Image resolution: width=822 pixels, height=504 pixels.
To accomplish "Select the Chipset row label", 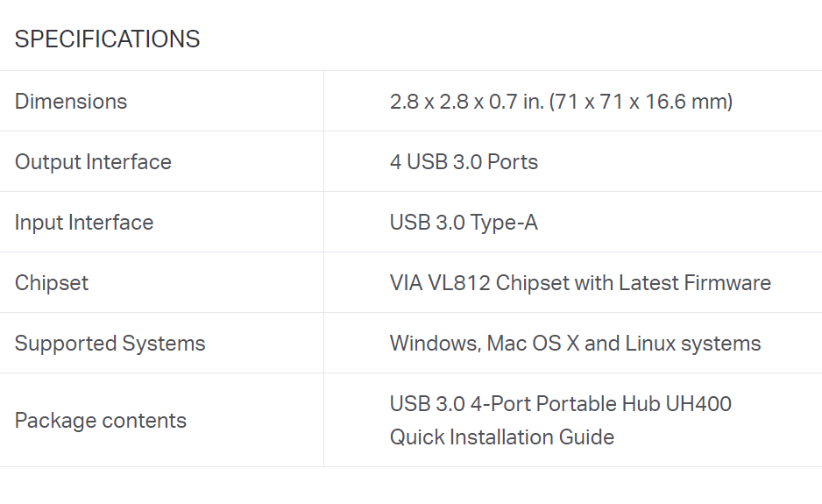I will click(x=52, y=283).
